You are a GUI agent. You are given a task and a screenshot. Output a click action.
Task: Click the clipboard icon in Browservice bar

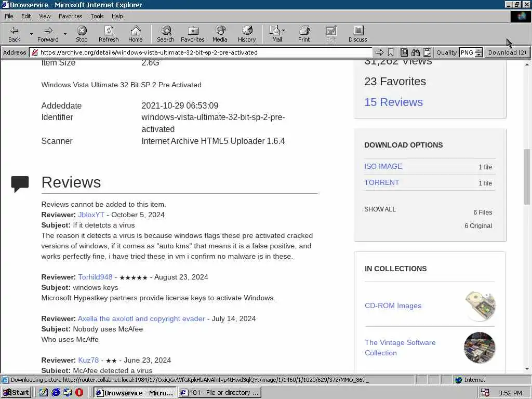click(x=427, y=52)
